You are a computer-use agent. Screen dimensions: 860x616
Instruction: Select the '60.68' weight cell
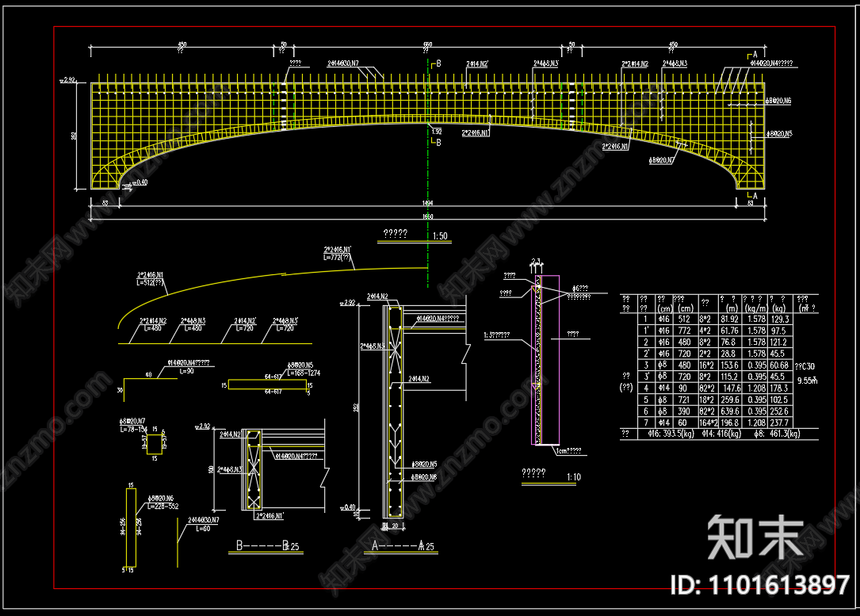pos(779,365)
